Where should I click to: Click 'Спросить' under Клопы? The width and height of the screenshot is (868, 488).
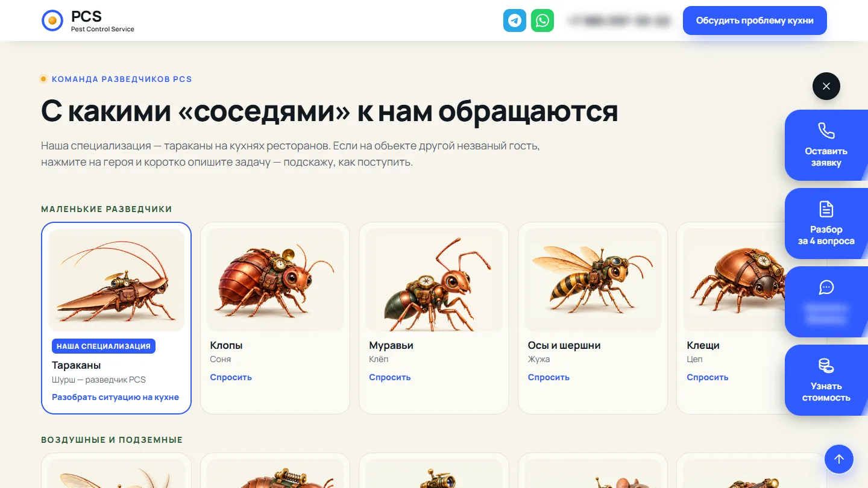click(x=231, y=377)
